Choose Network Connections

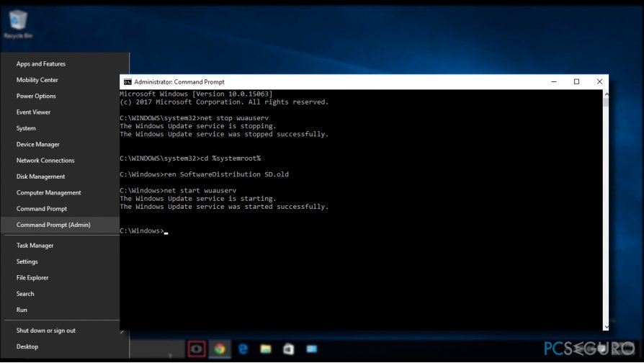click(45, 161)
